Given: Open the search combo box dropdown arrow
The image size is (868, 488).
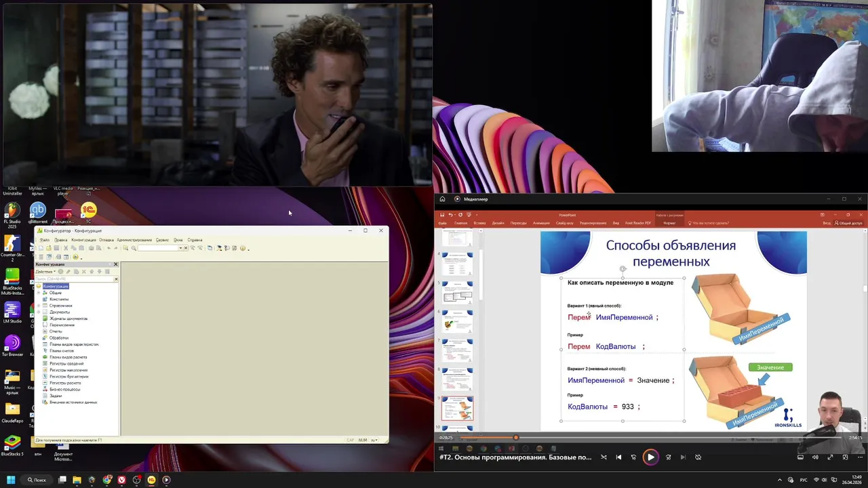Looking at the screenshot, I should tap(181, 248).
